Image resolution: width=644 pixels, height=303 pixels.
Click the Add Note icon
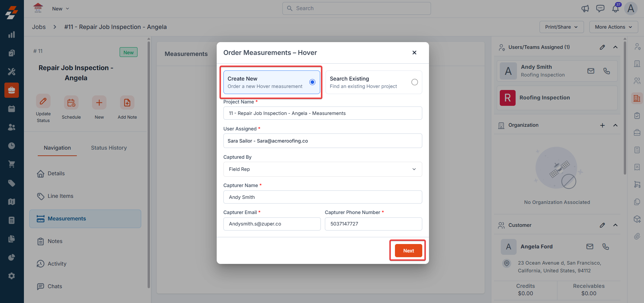point(127,102)
